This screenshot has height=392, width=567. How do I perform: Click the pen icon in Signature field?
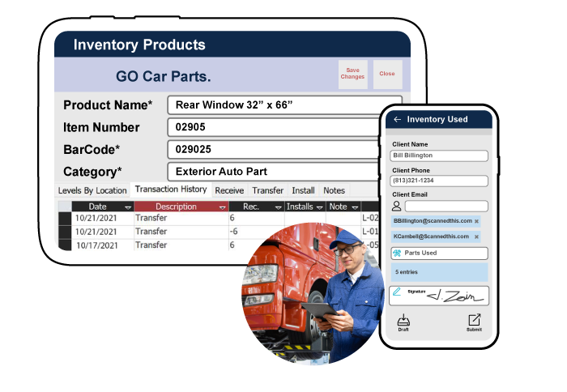(x=397, y=292)
